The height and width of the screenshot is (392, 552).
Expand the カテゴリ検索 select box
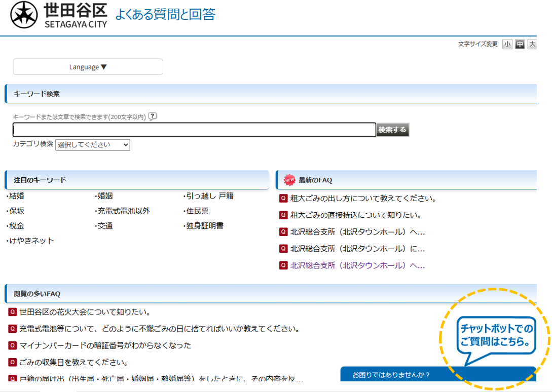tap(92, 145)
